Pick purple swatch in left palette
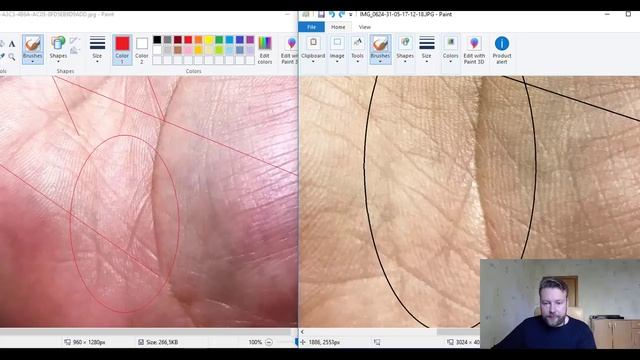This screenshot has height=360, width=640. pos(250,40)
